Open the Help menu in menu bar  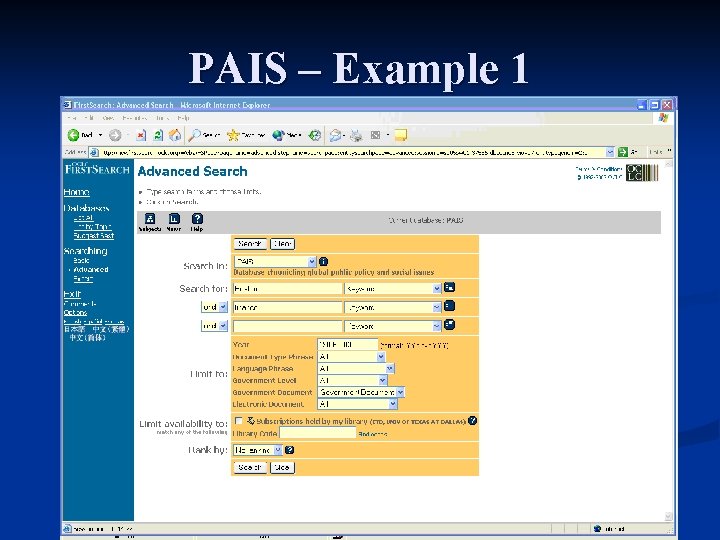(x=183, y=118)
